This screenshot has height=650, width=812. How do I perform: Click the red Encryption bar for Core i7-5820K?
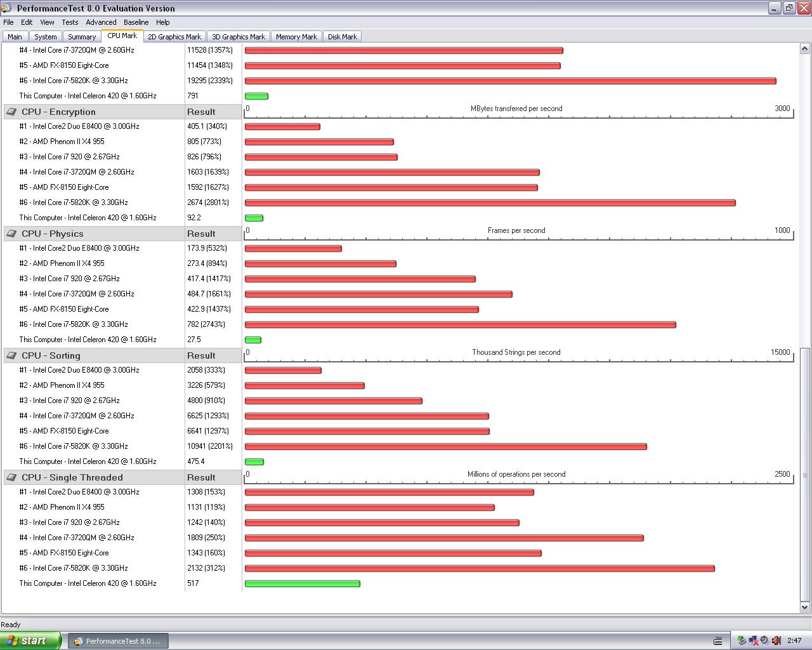(490, 202)
